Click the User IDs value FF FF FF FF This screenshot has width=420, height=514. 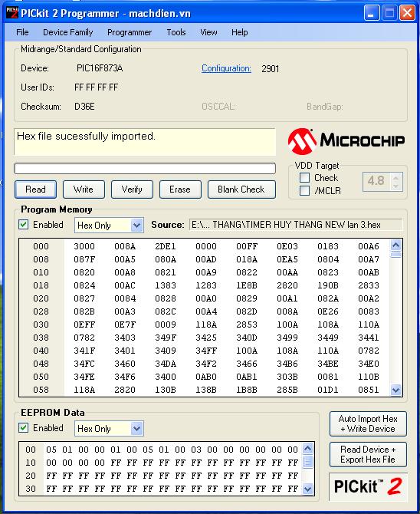pos(97,87)
